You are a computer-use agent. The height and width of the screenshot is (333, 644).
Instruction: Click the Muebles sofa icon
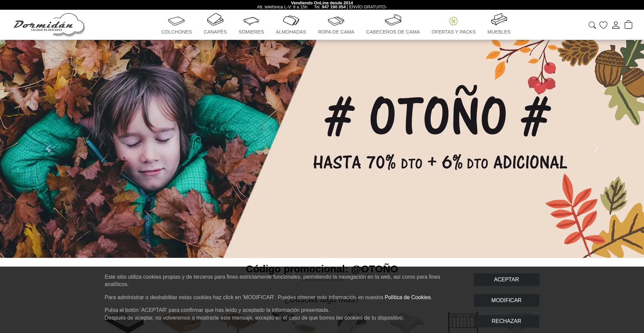point(499,19)
